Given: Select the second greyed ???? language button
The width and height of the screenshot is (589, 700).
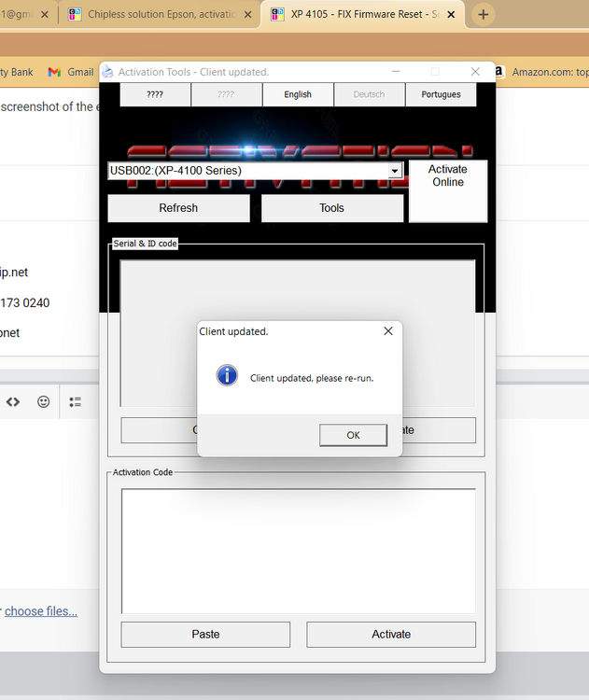Looking at the screenshot, I should coord(226,94).
